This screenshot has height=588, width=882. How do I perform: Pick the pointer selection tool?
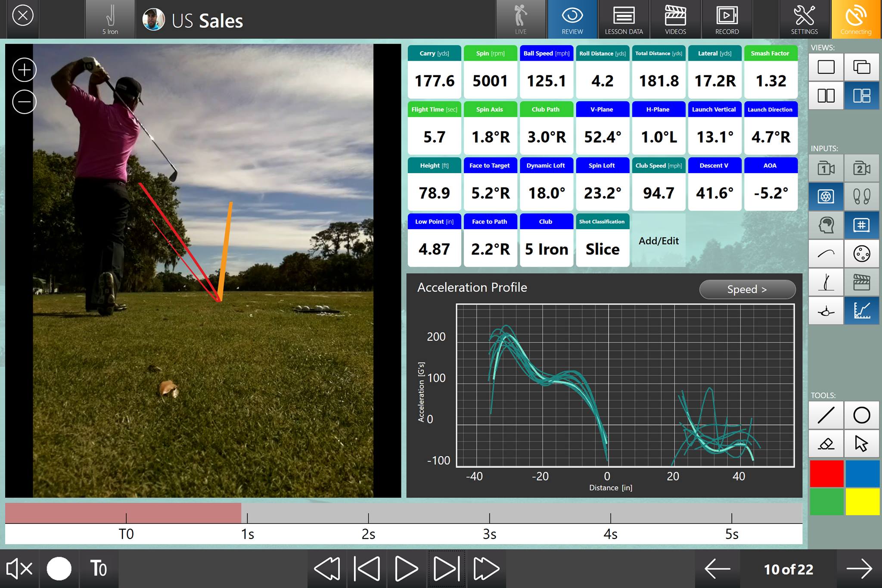click(861, 444)
